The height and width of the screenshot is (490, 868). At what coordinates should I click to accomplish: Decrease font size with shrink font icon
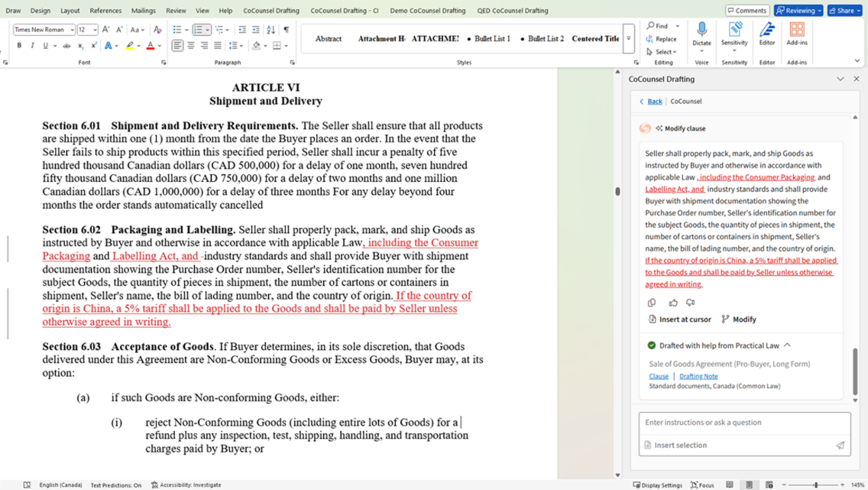click(x=119, y=29)
